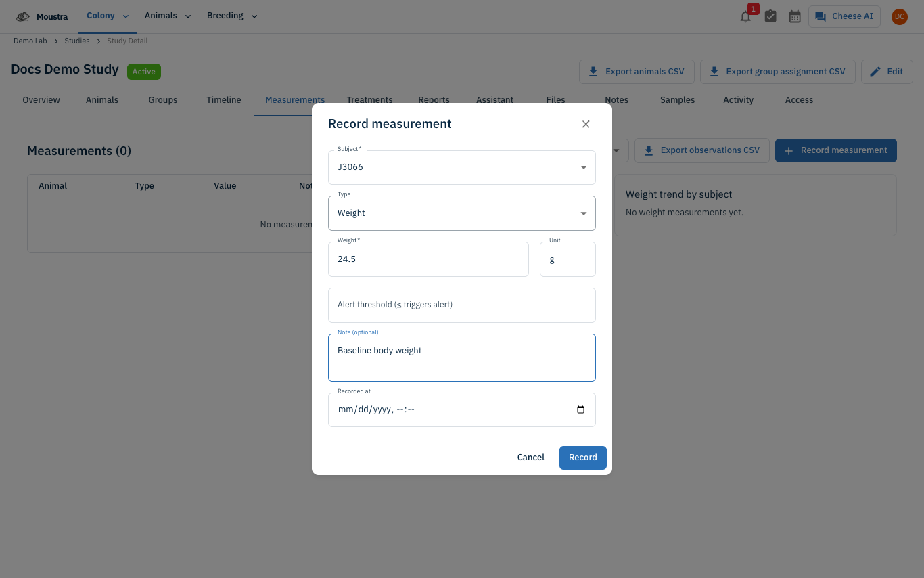Switch to the Overview tab
The height and width of the screenshot is (578, 924).
(x=41, y=100)
